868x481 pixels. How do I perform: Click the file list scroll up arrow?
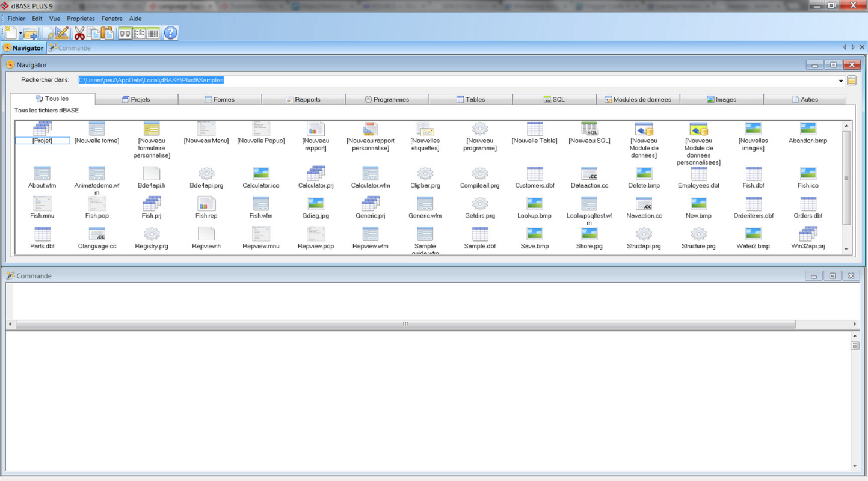point(846,126)
